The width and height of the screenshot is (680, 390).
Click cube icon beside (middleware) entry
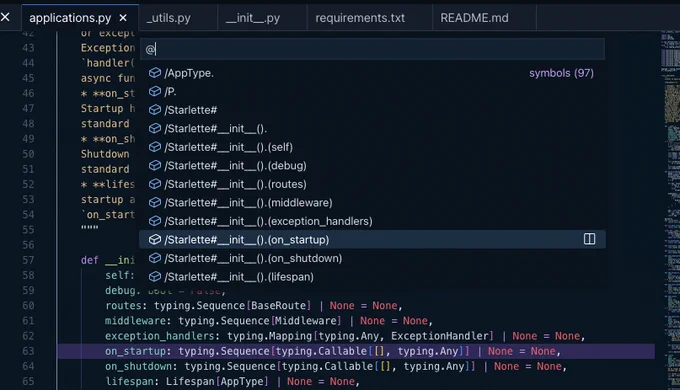coord(155,203)
